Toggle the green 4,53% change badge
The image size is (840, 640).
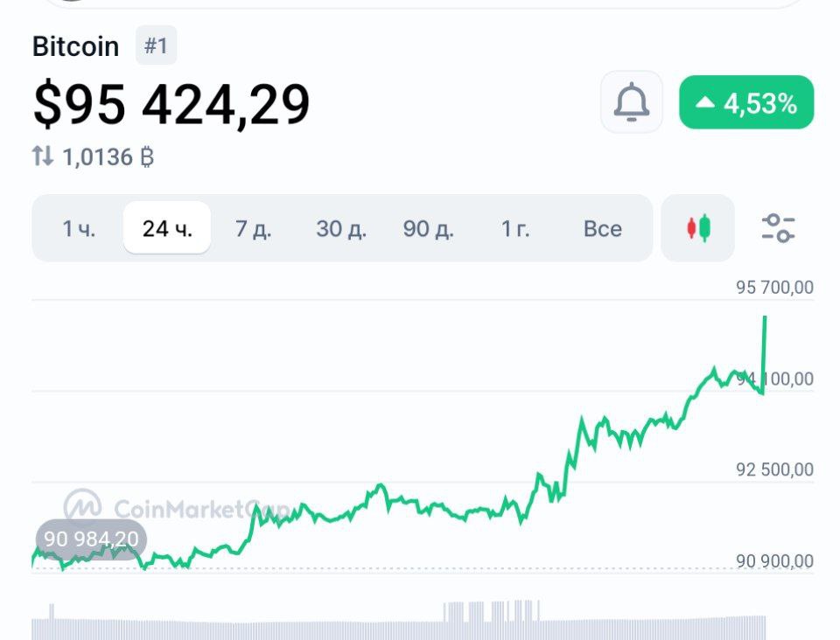(x=746, y=103)
